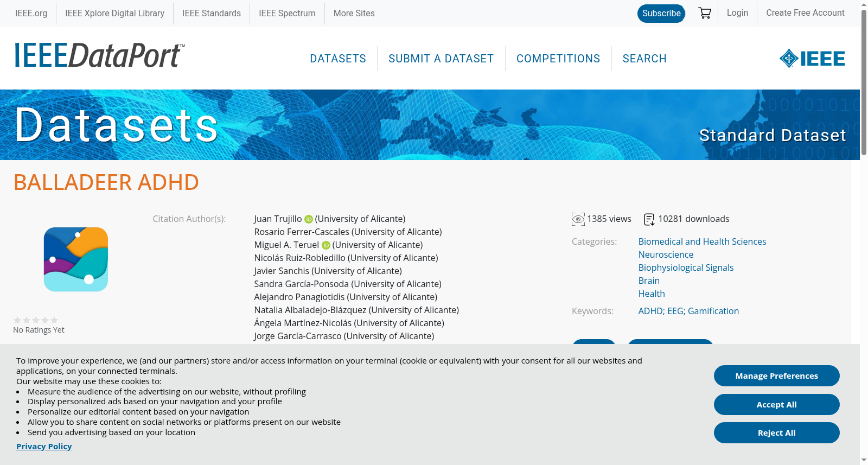The width and height of the screenshot is (868, 465).
Task: Go to IEEE Standards
Action: (x=212, y=13)
